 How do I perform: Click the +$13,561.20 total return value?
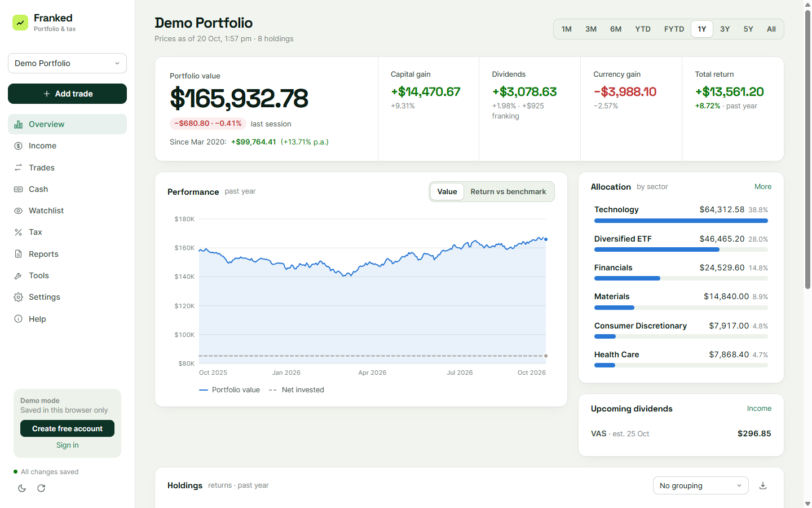pyautogui.click(x=730, y=91)
